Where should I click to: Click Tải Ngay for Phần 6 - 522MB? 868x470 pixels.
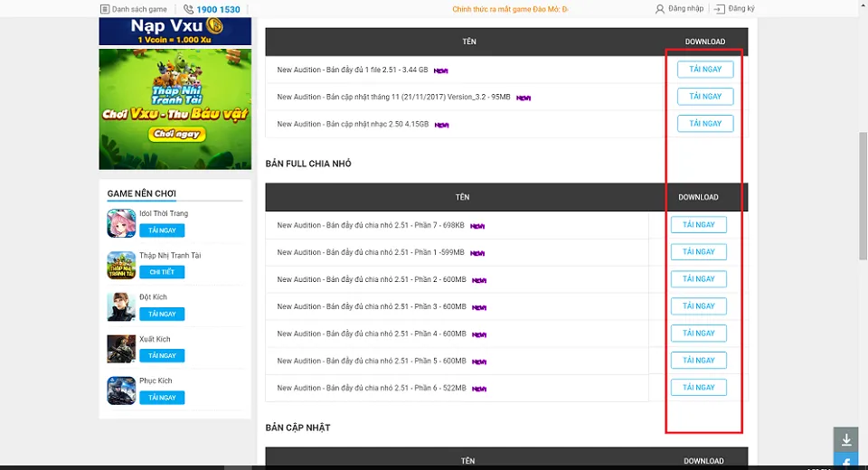pyautogui.click(x=698, y=388)
